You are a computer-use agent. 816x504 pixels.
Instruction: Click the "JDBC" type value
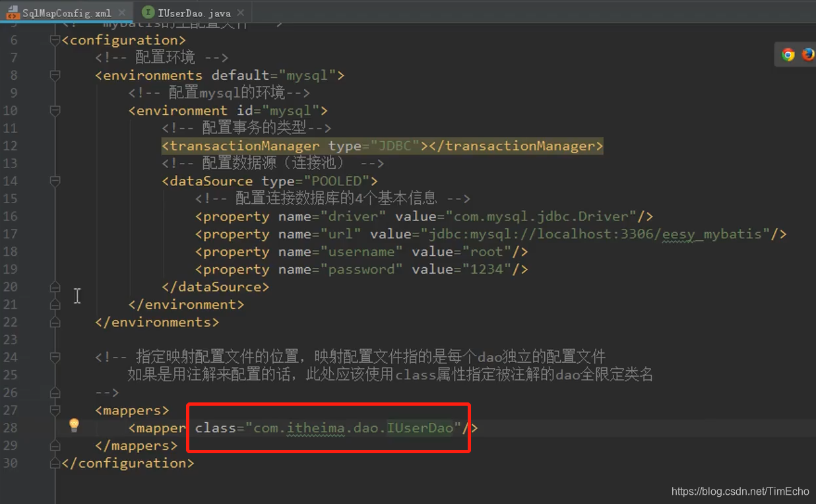click(395, 146)
